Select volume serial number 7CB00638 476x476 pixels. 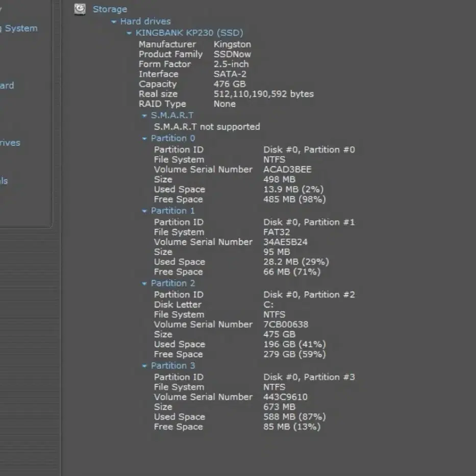[286, 324]
